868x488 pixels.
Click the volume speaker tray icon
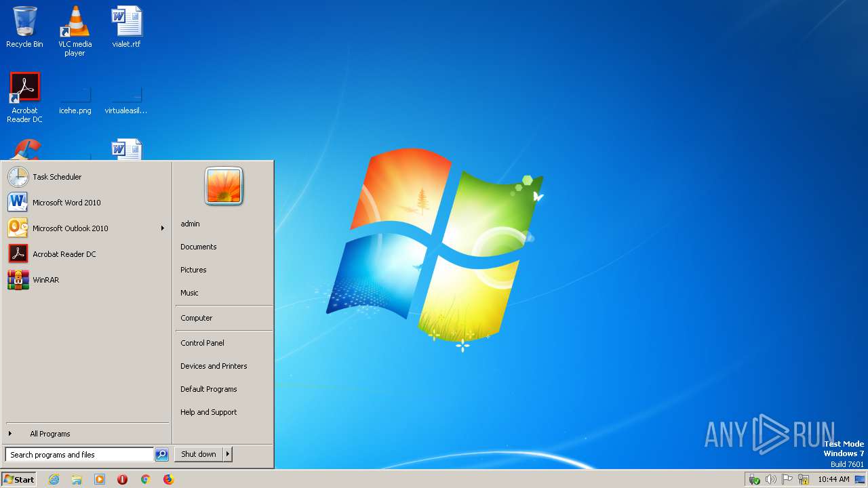[771, 479]
